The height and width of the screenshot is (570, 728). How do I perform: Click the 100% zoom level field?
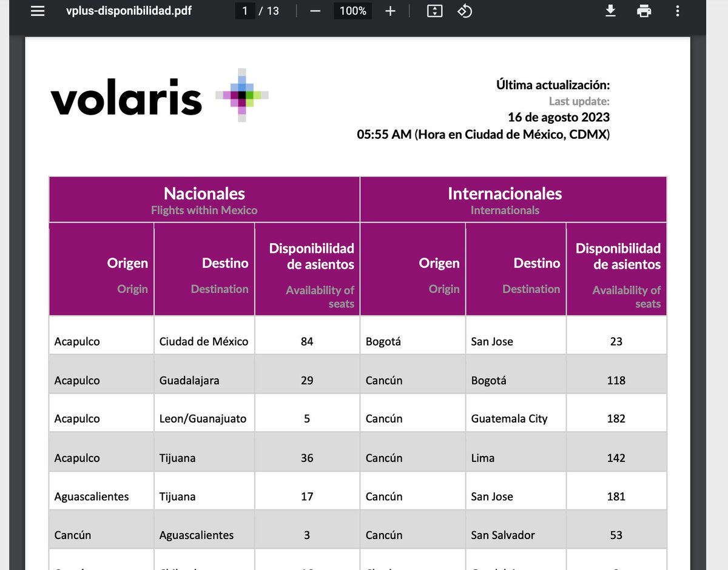[x=352, y=11]
